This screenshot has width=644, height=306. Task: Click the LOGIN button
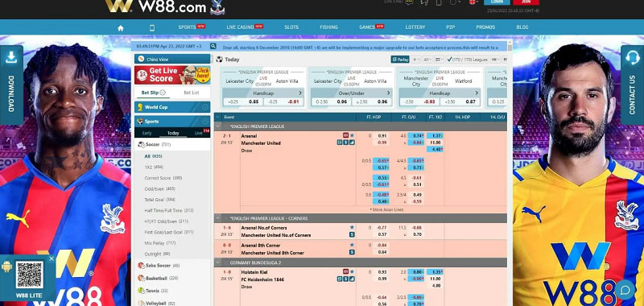pos(497,2)
